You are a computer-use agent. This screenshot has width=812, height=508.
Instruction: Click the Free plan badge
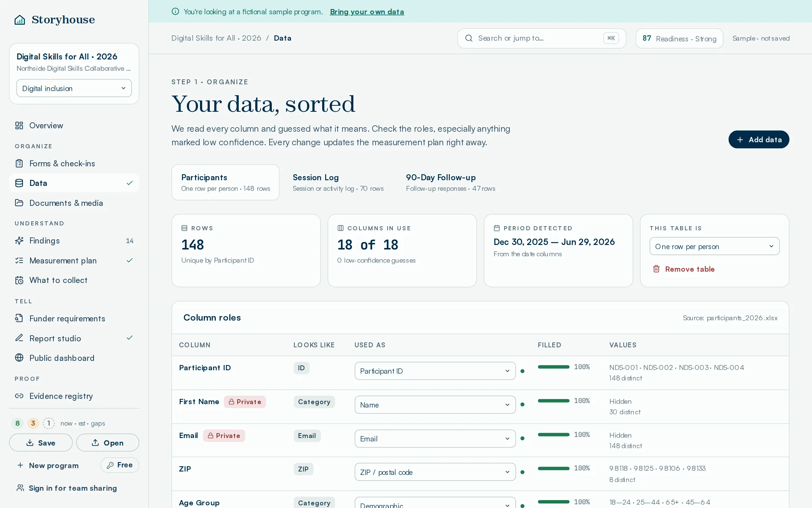120,465
